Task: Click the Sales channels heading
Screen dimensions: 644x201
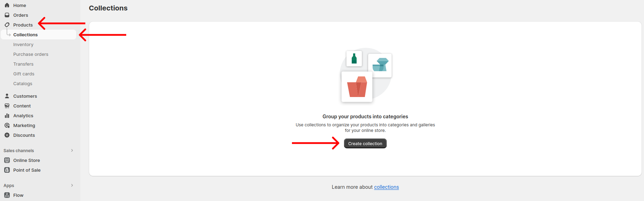Action: pyautogui.click(x=19, y=150)
